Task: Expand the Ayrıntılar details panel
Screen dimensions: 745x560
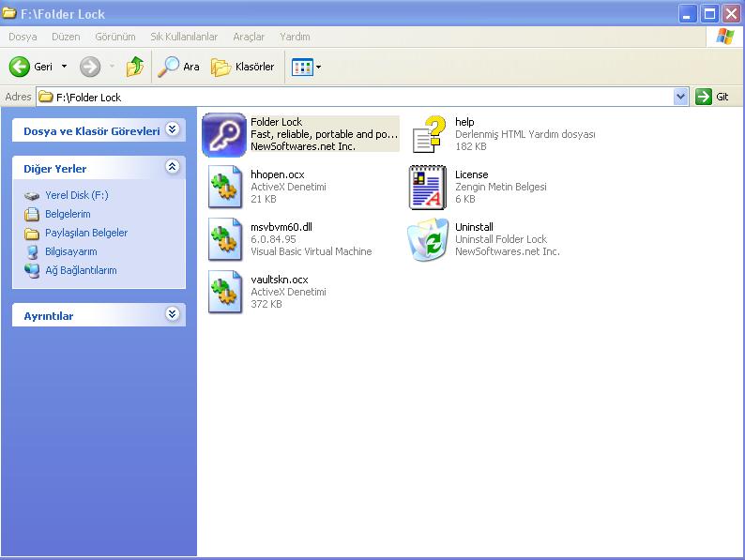Action: pos(172,315)
